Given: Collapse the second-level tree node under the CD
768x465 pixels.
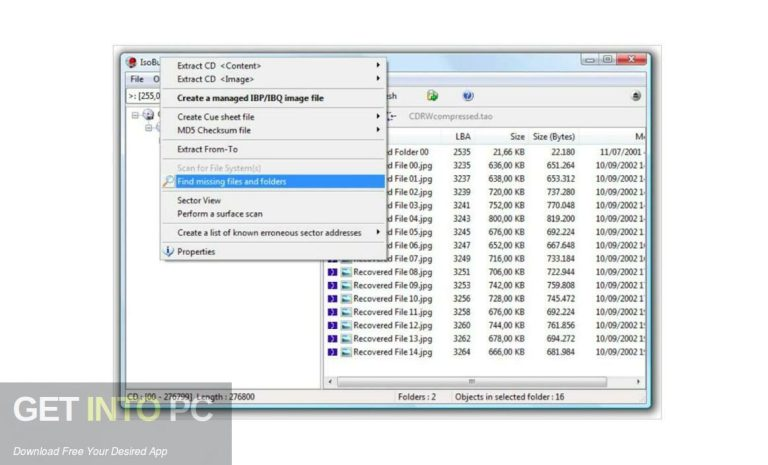Looking at the screenshot, I should [x=148, y=128].
